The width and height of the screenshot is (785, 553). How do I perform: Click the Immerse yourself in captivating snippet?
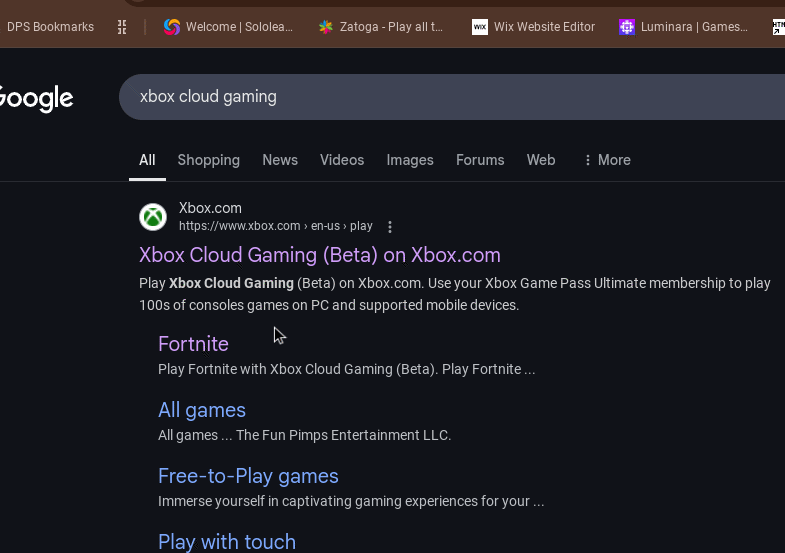pyautogui.click(x=351, y=501)
